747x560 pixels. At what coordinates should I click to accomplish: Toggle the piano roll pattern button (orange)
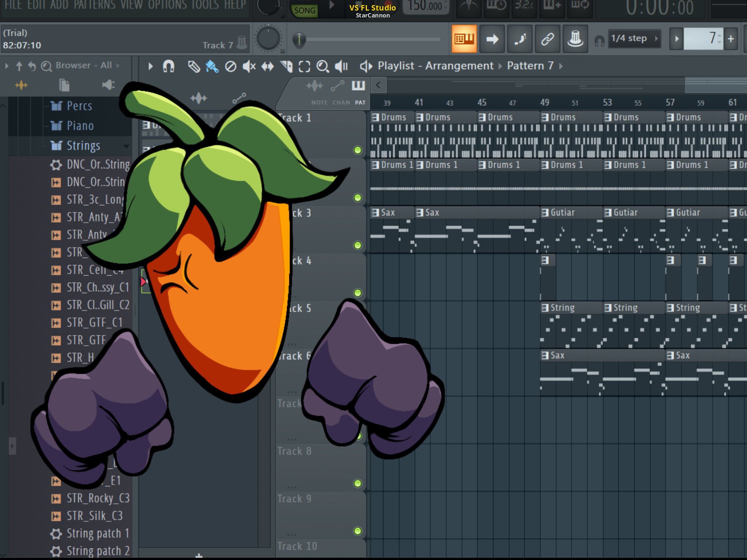click(x=464, y=39)
